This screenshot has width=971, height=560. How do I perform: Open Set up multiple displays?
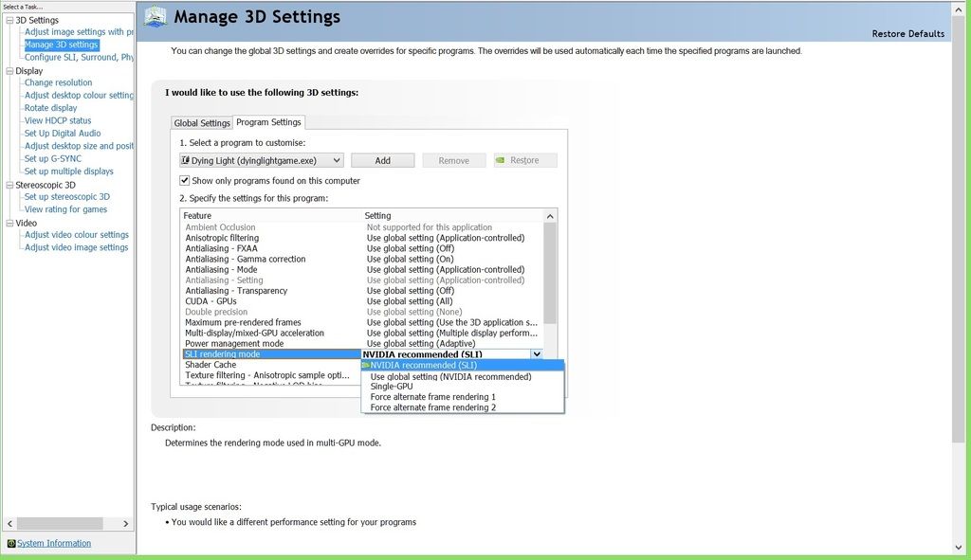click(68, 172)
